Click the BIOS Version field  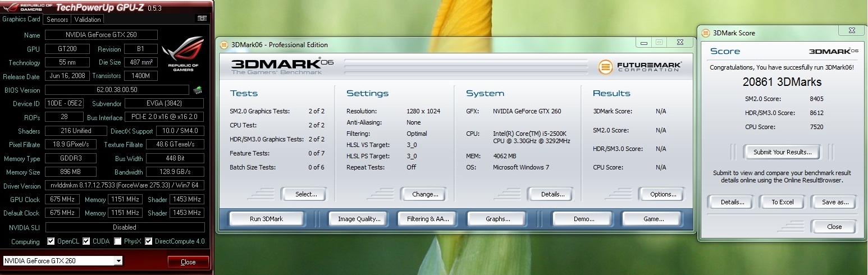pos(117,90)
